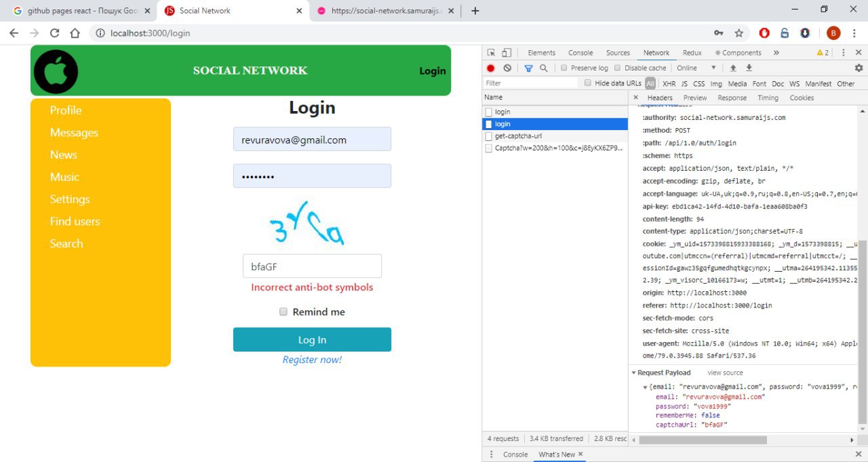Screen dimensions: 868x462
Task: Click the captcha text input field
Action: pos(312,266)
